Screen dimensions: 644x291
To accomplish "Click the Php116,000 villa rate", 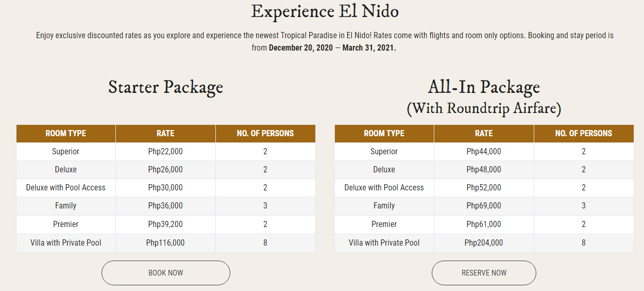I will 165,242.
